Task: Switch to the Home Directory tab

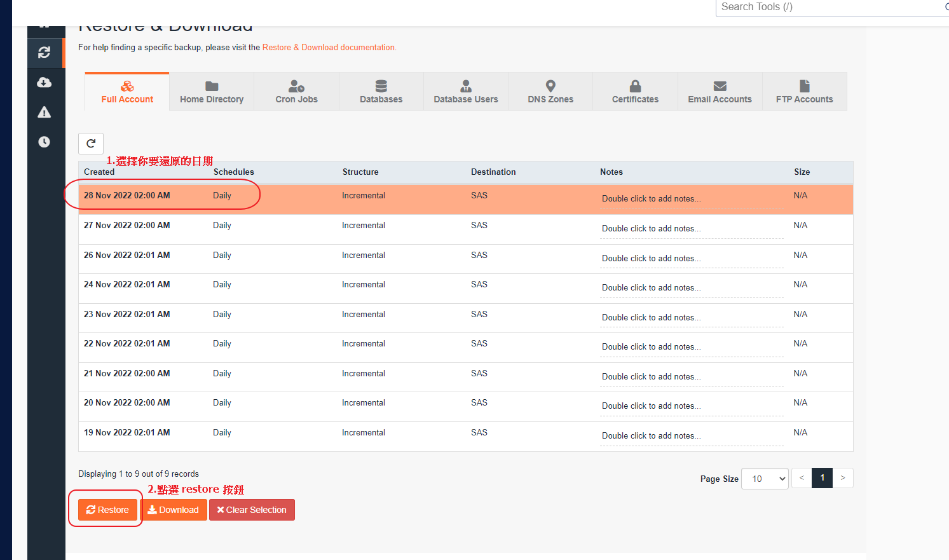Action: coord(212,92)
